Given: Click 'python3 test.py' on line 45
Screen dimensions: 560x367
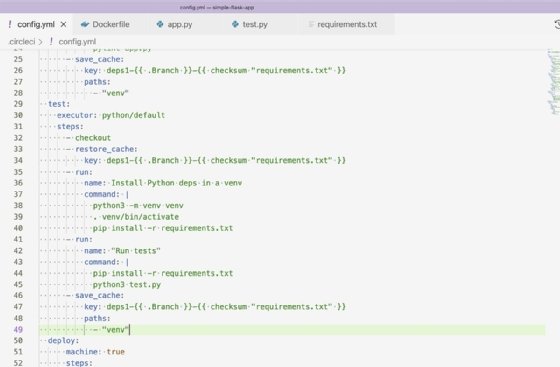Looking at the screenshot, I should point(127,285).
